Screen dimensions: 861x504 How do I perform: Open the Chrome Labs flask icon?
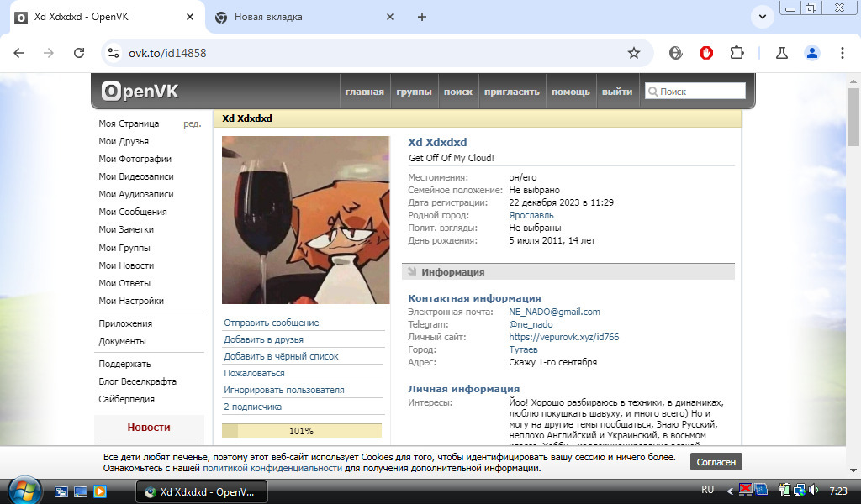(x=781, y=53)
